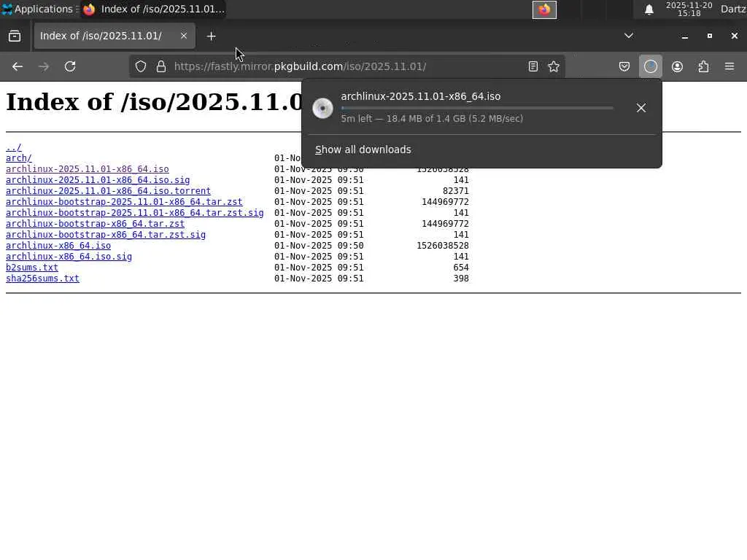Open the arch/ directory link
Image resolution: width=747 pixels, height=560 pixels.
tap(18, 158)
